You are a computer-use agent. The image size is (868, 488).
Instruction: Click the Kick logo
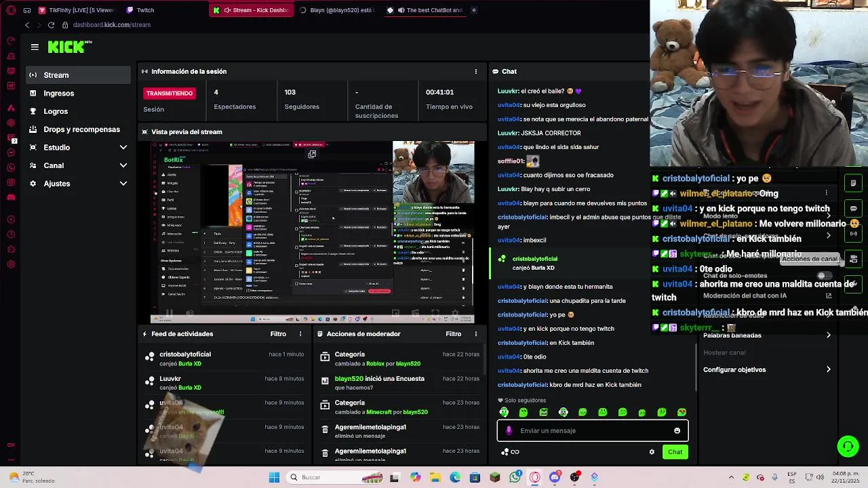[x=69, y=47]
